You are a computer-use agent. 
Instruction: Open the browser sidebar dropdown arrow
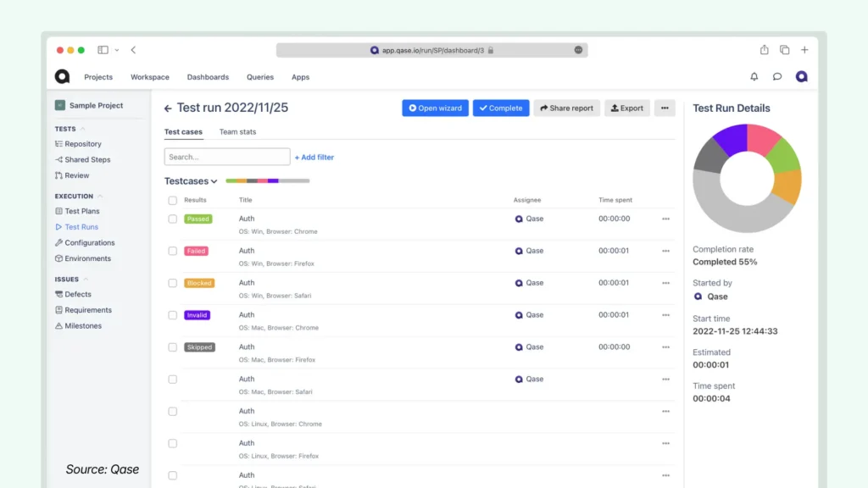point(117,50)
